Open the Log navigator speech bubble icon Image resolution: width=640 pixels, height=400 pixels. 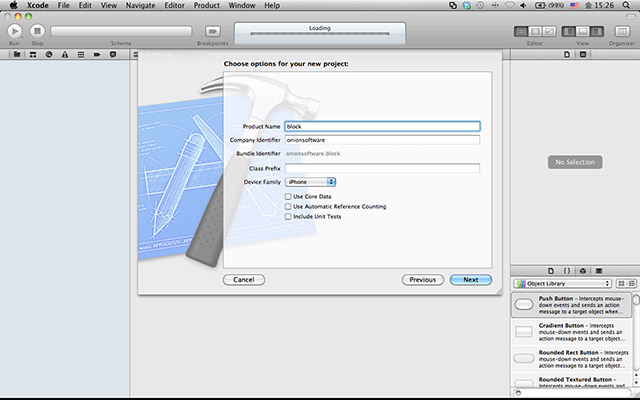[x=113, y=54]
